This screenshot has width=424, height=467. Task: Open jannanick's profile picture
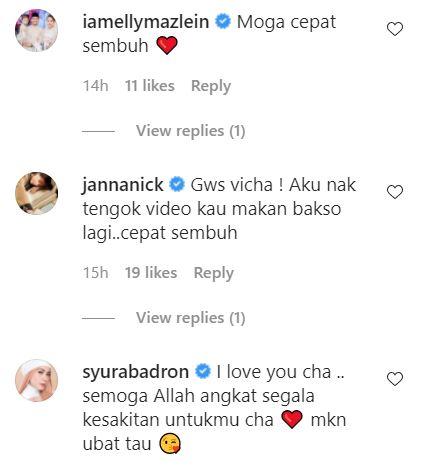click(37, 193)
